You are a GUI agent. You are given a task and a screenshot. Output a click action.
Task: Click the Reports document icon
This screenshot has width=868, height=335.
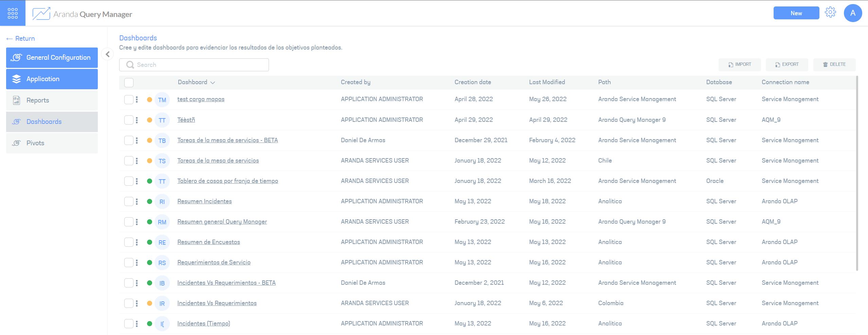[16, 100]
